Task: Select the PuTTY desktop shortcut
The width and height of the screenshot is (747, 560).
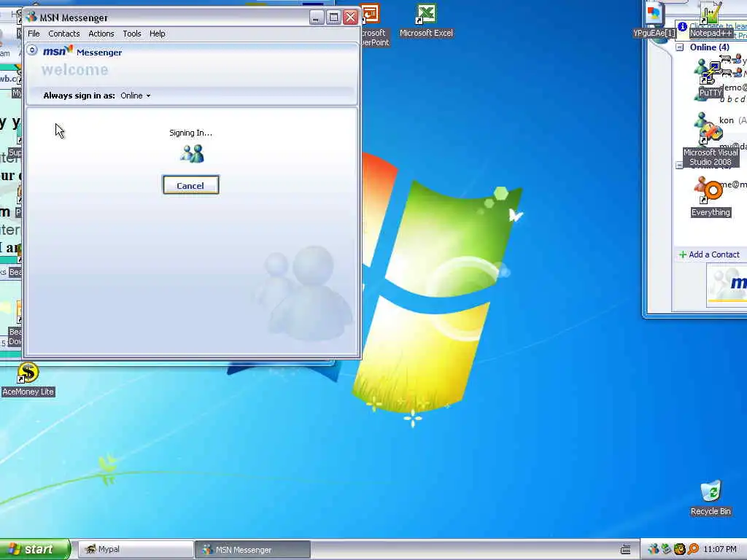Action: (x=711, y=79)
